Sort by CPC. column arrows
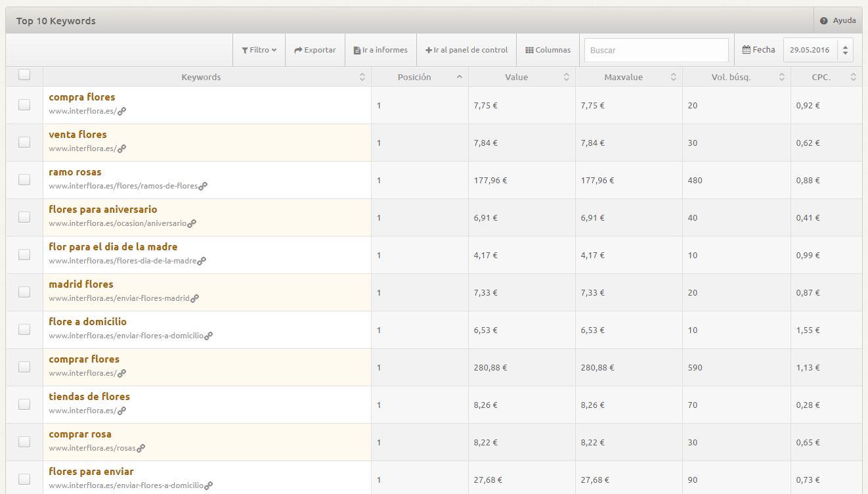 [x=853, y=77]
